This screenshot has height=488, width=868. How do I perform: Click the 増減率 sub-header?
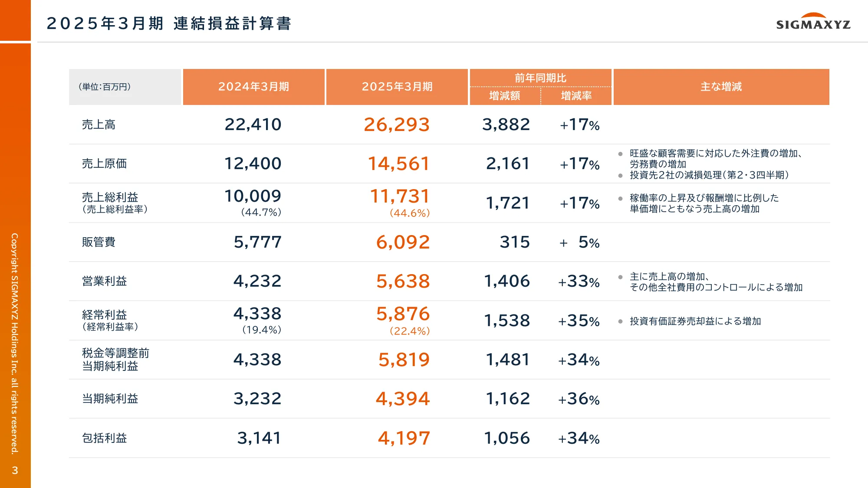(x=576, y=96)
